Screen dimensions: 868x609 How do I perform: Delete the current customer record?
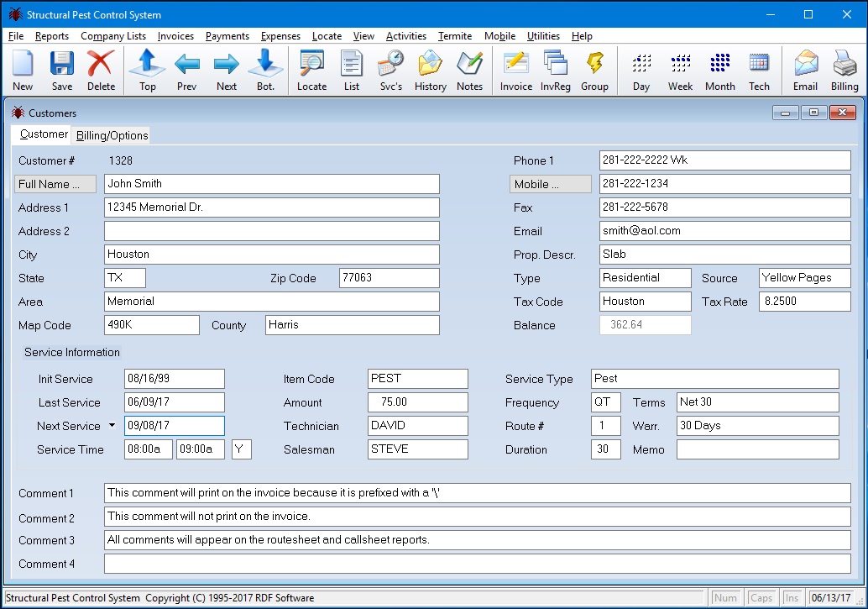tap(101, 71)
